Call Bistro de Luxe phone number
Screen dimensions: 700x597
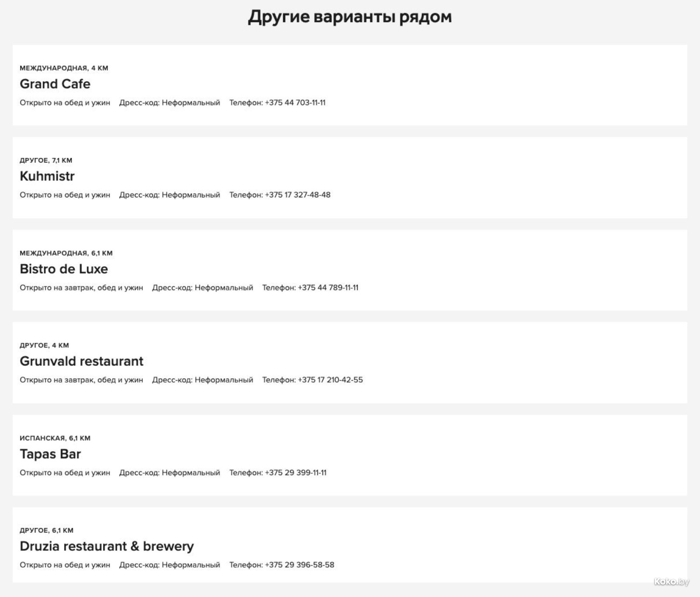pyautogui.click(x=328, y=288)
